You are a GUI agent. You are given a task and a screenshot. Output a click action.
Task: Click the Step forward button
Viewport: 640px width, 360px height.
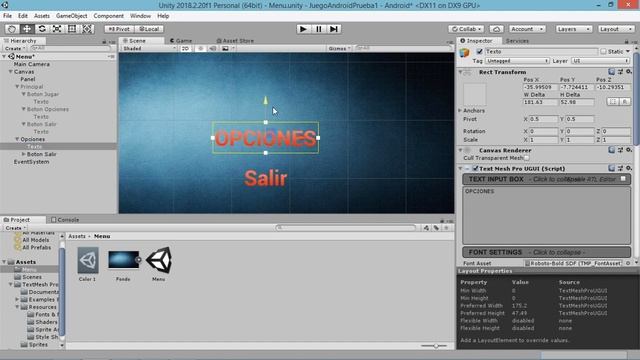click(x=333, y=29)
